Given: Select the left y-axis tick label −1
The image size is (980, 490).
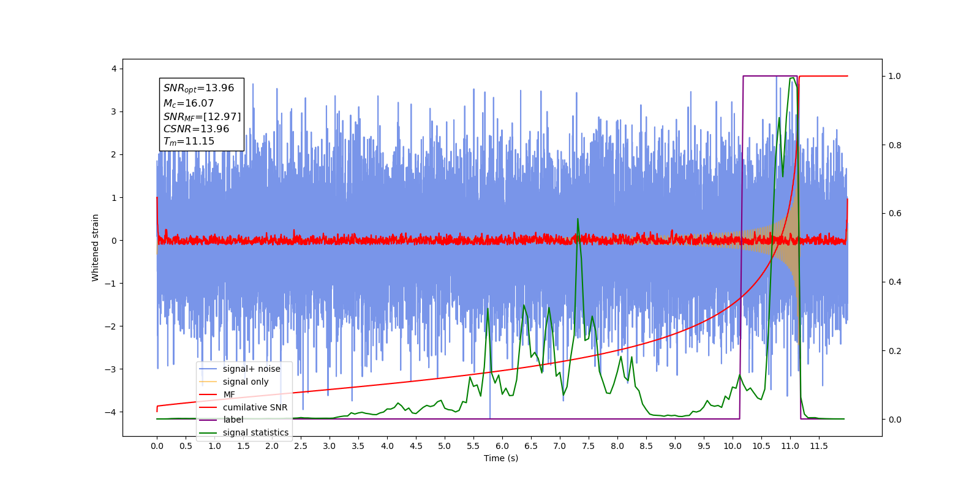Looking at the screenshot, I should [x=110, y=284].
